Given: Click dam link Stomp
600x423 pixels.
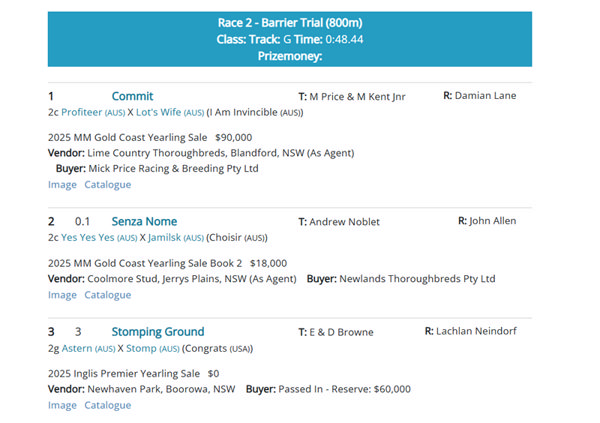Looking at the screenshot, I should (x=140, y=348).
